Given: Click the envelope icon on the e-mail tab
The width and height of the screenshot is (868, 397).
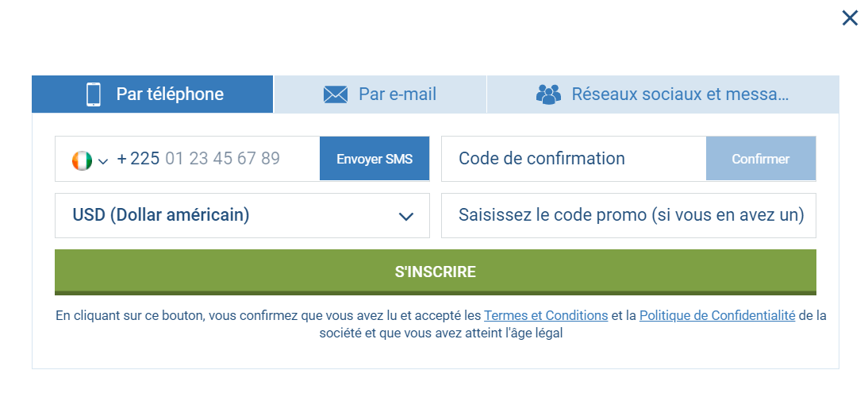Looking at the screenshot, I should coord(336,94).
